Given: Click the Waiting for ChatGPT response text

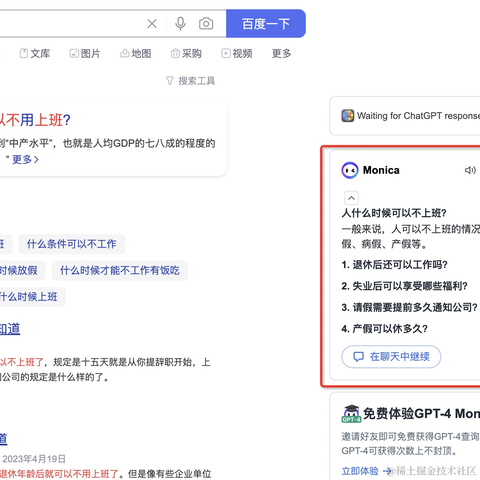Looking at the screenshot, I should click(x=418, y=116).
